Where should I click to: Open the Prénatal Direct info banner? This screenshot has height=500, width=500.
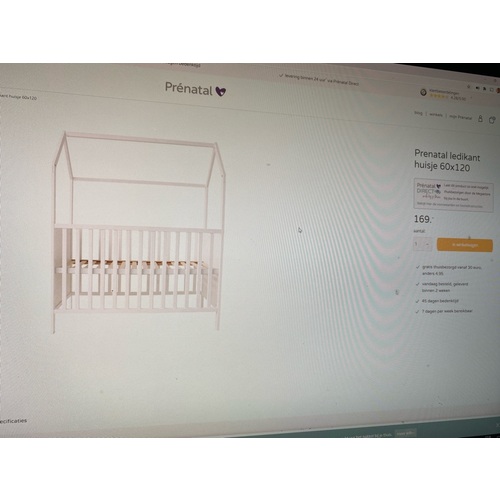[453, 195]
